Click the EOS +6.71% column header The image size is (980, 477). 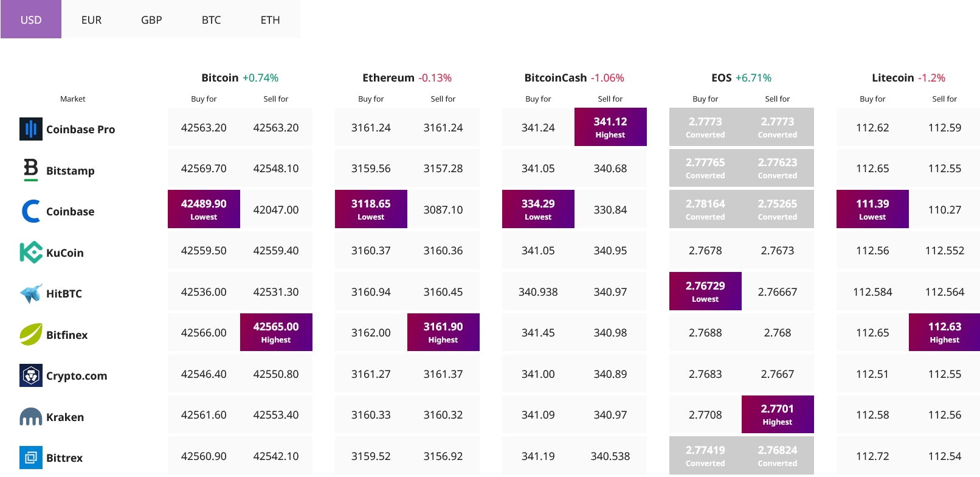point(741,78)
